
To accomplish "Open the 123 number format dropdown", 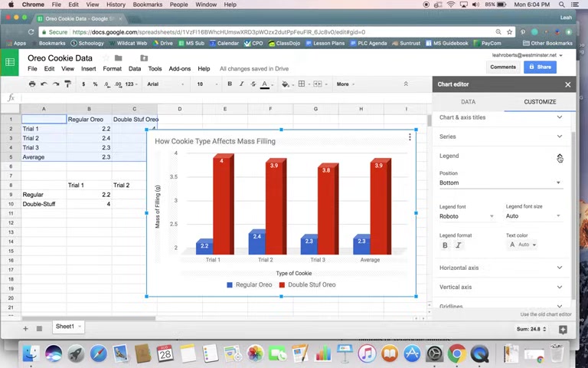I will 131,84.
